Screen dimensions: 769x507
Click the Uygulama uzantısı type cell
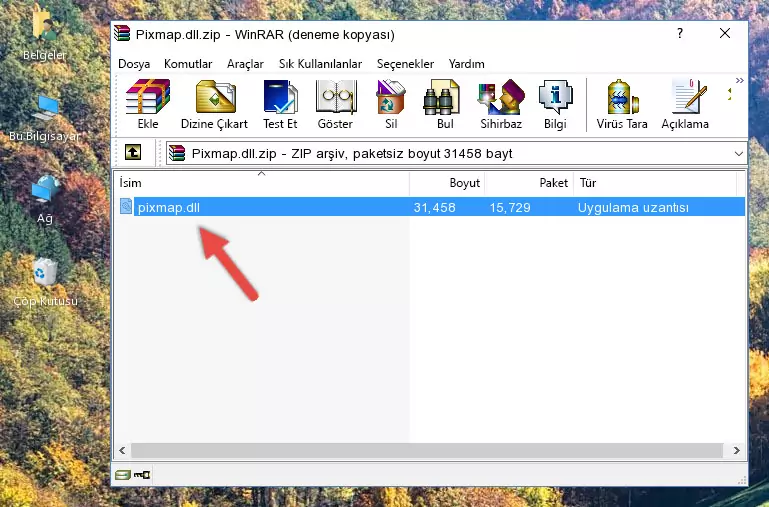coord(633,207)
